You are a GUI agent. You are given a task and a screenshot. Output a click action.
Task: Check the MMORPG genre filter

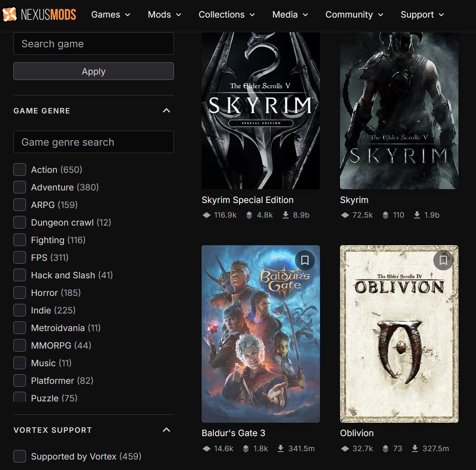tap(20, 345)
